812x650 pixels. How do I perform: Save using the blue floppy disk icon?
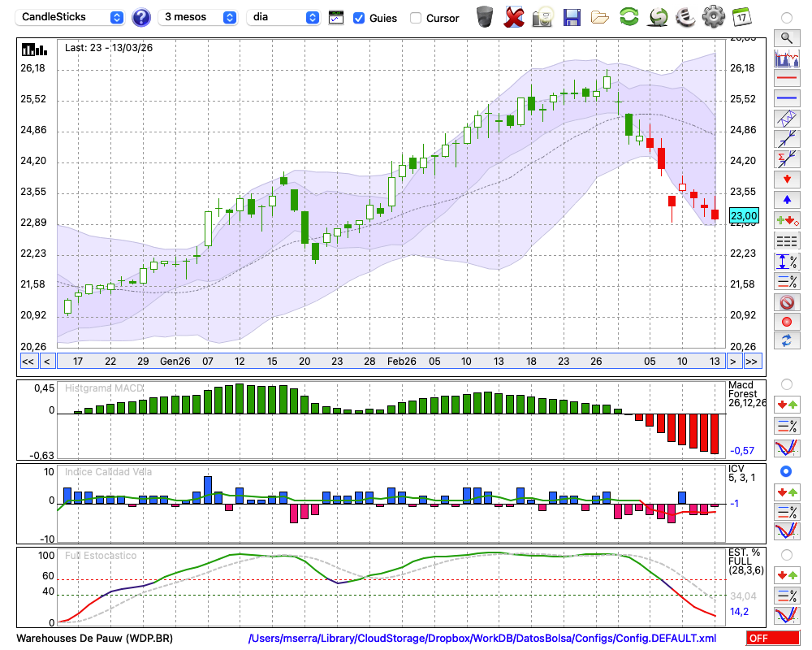click(x=572, y=17)
